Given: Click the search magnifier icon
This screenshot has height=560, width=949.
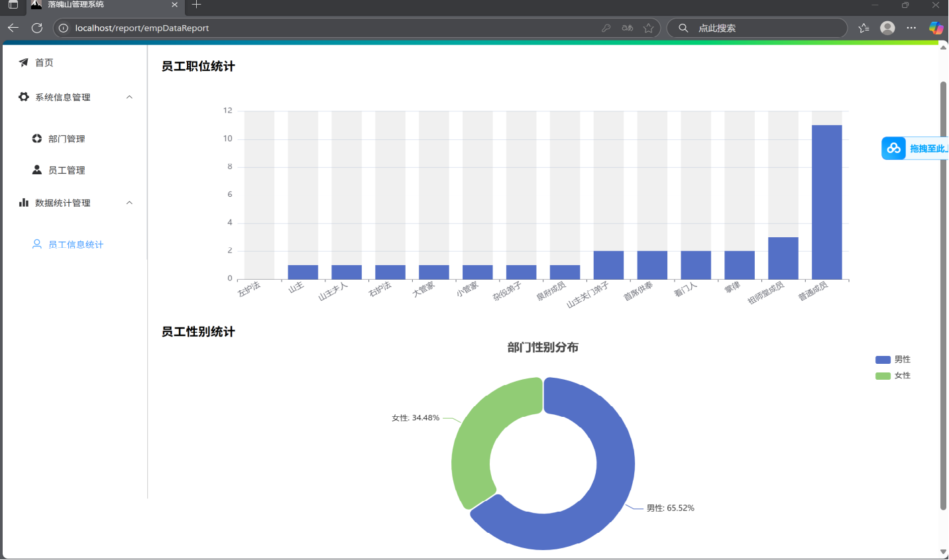Looking at the screenshot, I should (683, 28).
